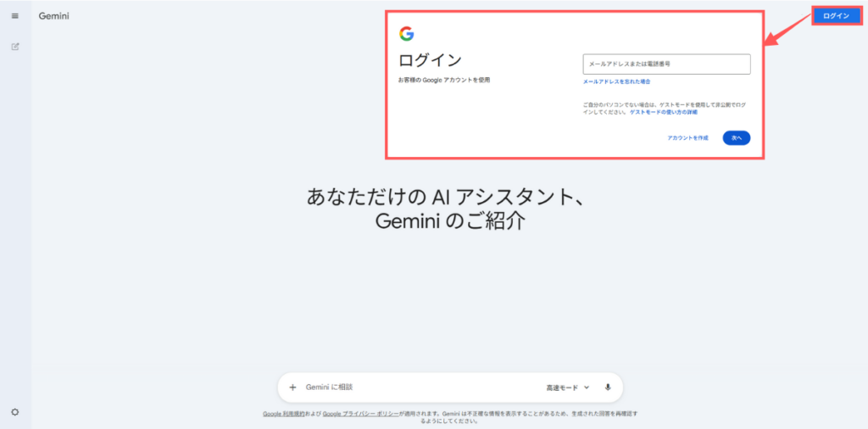Focus the メールアドレスまたは電話番号 field
The width and height of the screenshot is (868, 429).
tap(666, 64)
